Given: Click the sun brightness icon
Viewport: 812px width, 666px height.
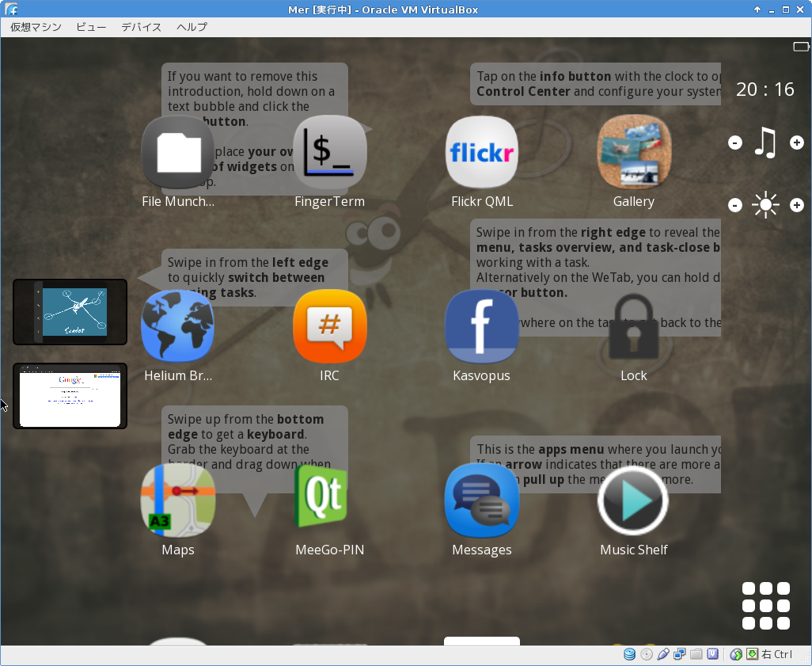Looking at the screenshot, I should pyautogui.click(x=765, y=205).
